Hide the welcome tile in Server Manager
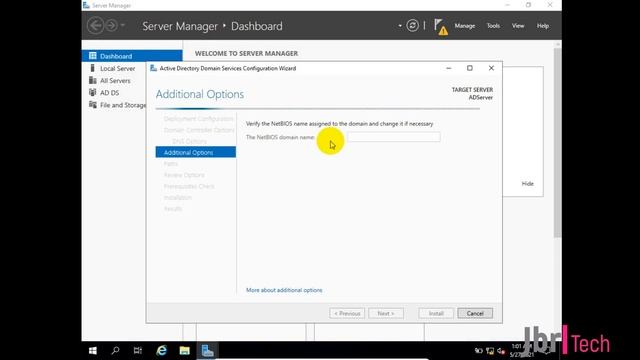Screen dimensions: 640x360 [x=527, y=184]
